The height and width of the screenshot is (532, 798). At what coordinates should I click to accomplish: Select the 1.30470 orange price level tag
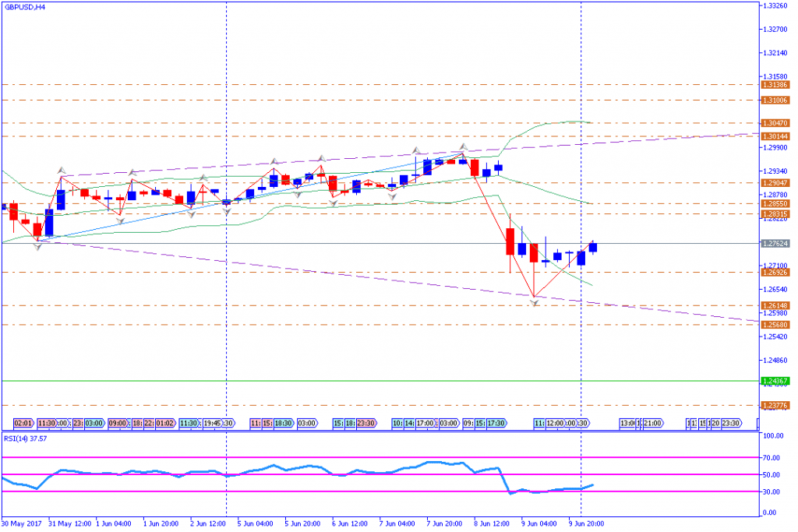click(x=775, y=123)
